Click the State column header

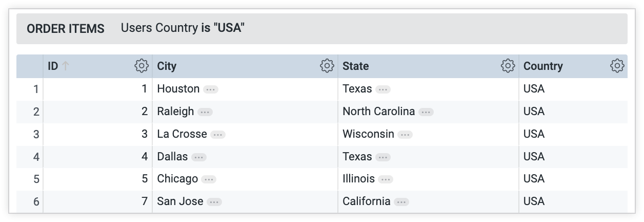pyautogui.click(x=355, y=66)
